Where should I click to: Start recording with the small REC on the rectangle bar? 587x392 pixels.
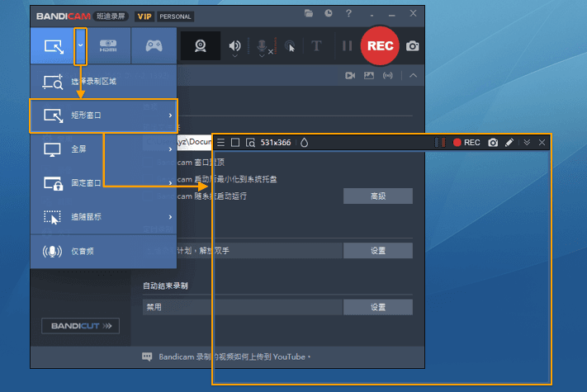tap(466, 143)
